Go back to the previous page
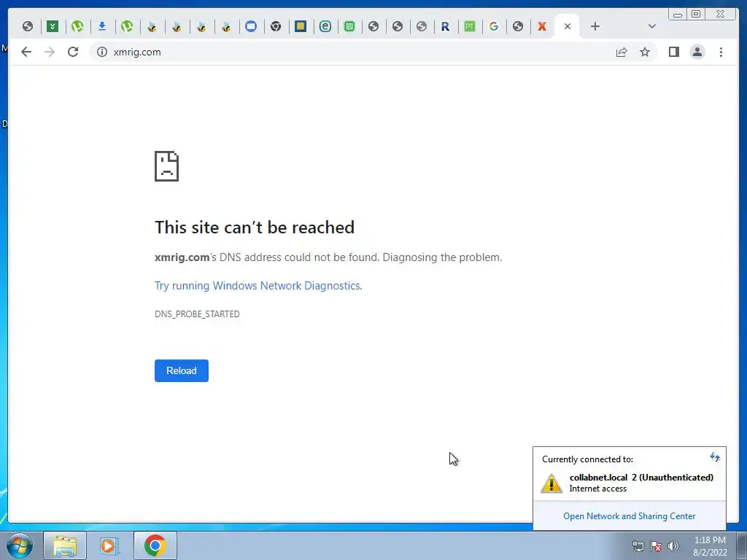This screenshot has width=747, height=560. pos(26,52)
